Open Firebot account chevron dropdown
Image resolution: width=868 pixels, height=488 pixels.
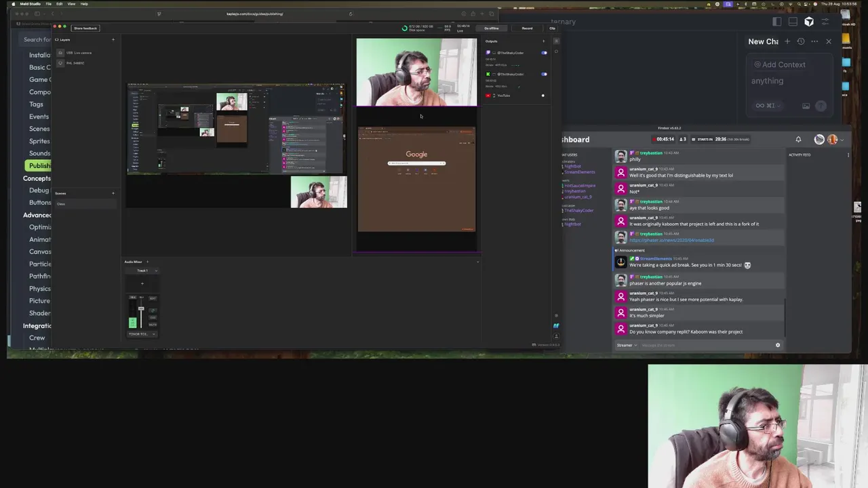pyautogui.click(x=842, y=140)
